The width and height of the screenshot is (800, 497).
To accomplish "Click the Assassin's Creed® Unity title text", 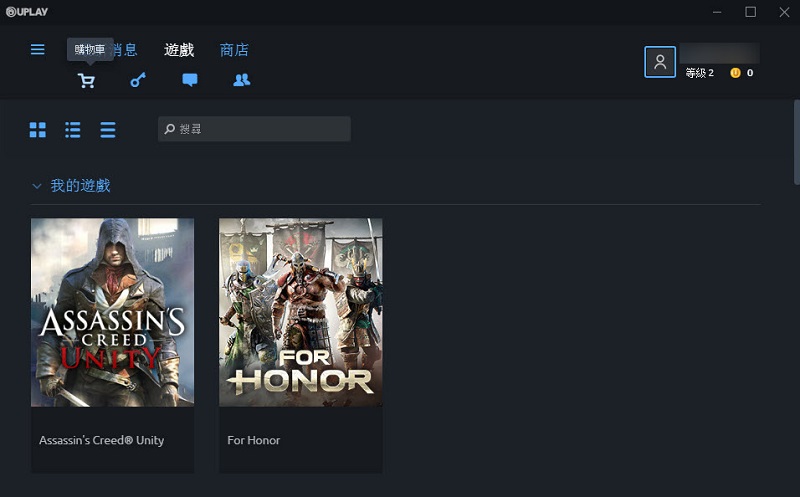I will pos(102,440).
